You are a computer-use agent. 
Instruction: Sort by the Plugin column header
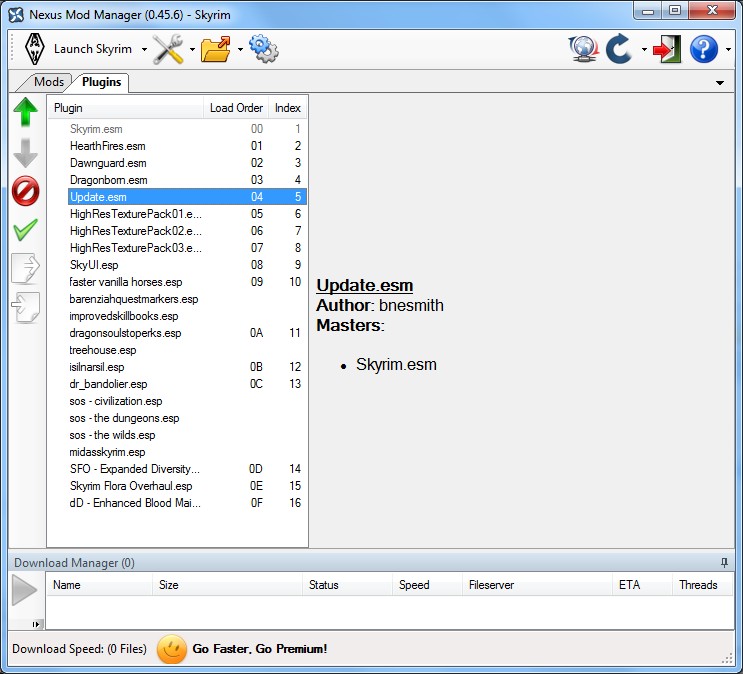(126, 108)
